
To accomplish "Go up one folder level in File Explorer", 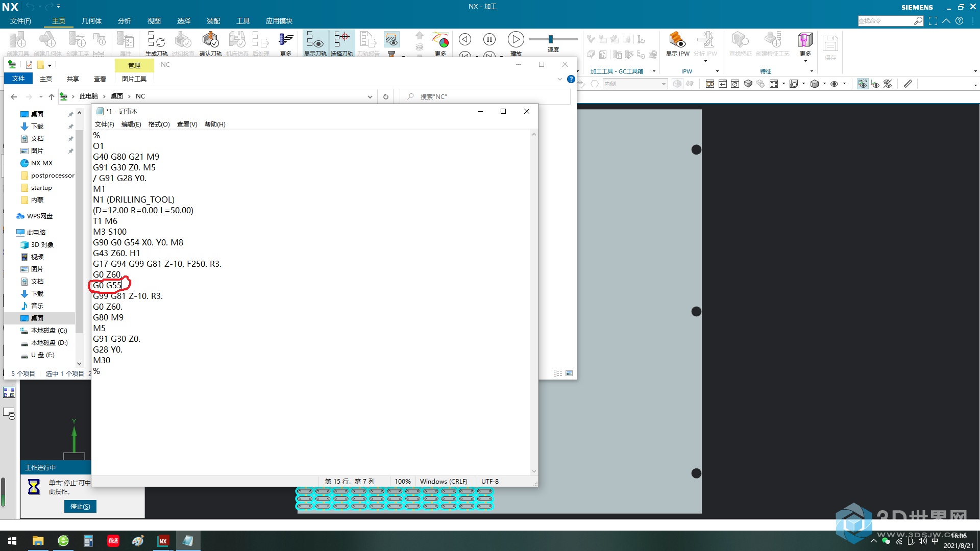I will [52, 96].
